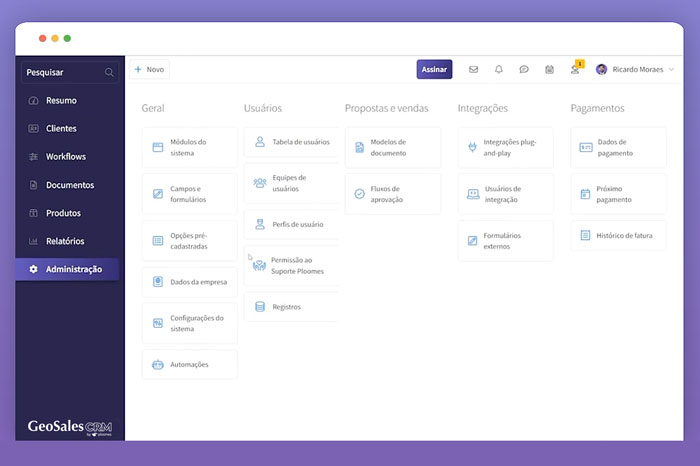The width and height of the screenshot is (700, 466).
Task: Open the Usuários de integração label
Action: click(503, 194)
